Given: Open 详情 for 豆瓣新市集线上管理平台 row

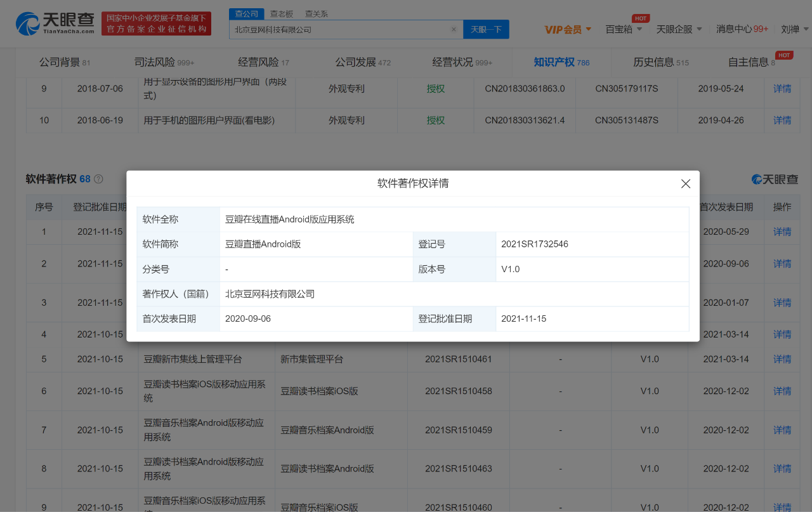Looking at the screenshot, I should pyautogui.click(x=782, y=359).
